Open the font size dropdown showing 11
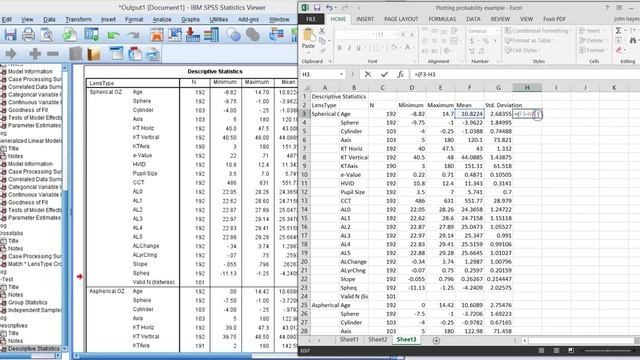 click(394, 35)
